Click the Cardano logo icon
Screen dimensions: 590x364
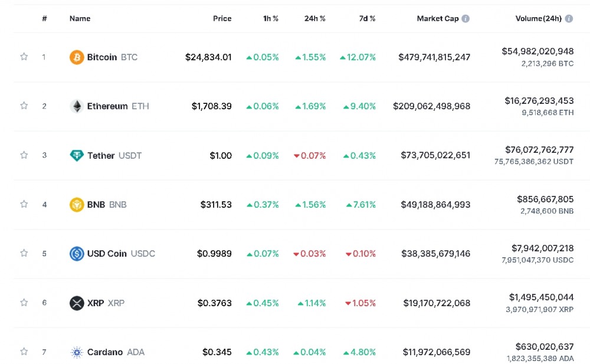click(77, 352)
